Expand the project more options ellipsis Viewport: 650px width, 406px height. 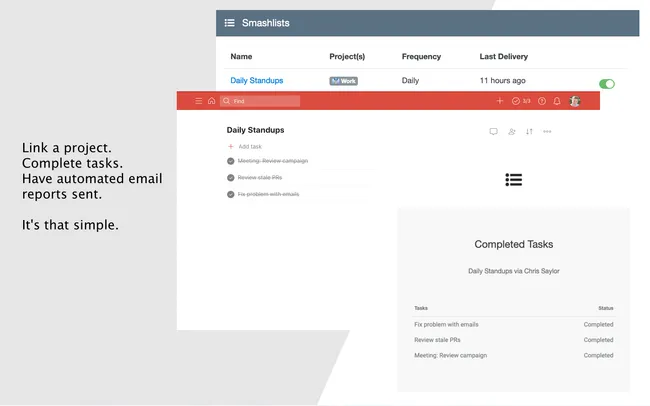point(547,131)
